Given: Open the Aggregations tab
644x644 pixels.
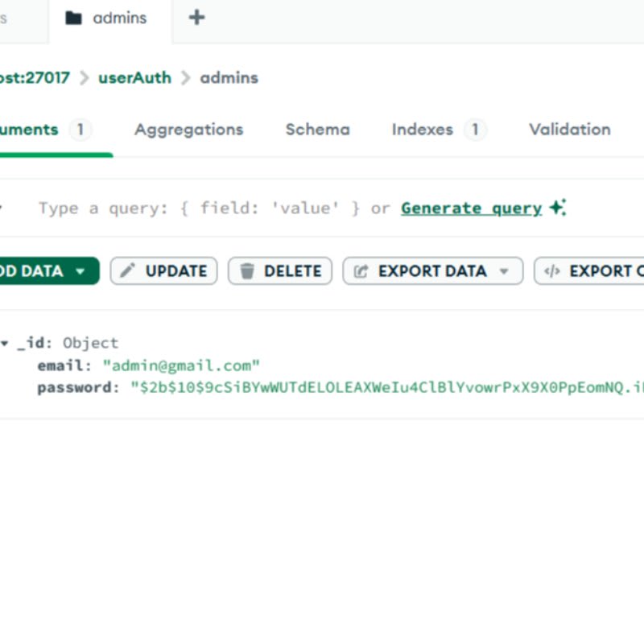Looking at the screenshot, I should (189, 130).
